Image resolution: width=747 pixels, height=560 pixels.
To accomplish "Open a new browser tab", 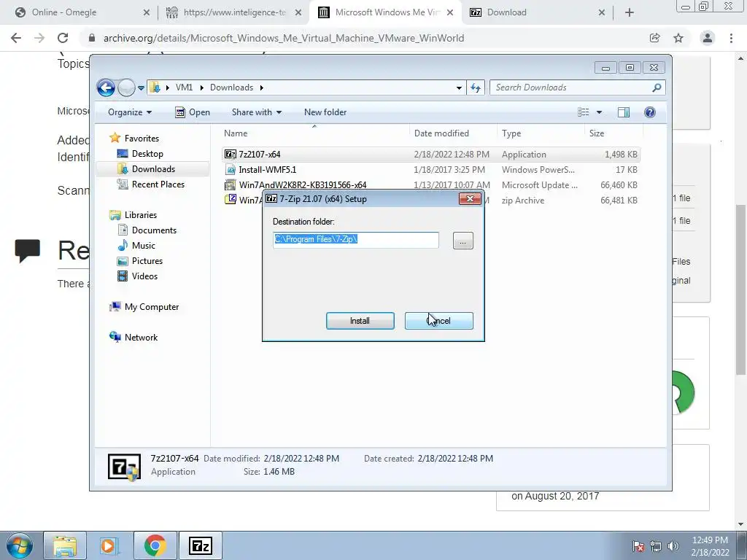I will [x=630, y=13].
